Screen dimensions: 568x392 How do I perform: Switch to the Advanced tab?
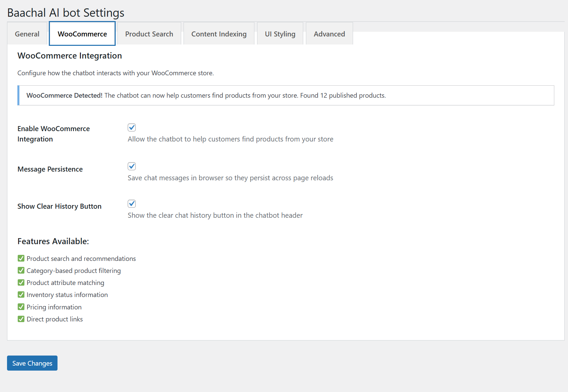[329, 34]
